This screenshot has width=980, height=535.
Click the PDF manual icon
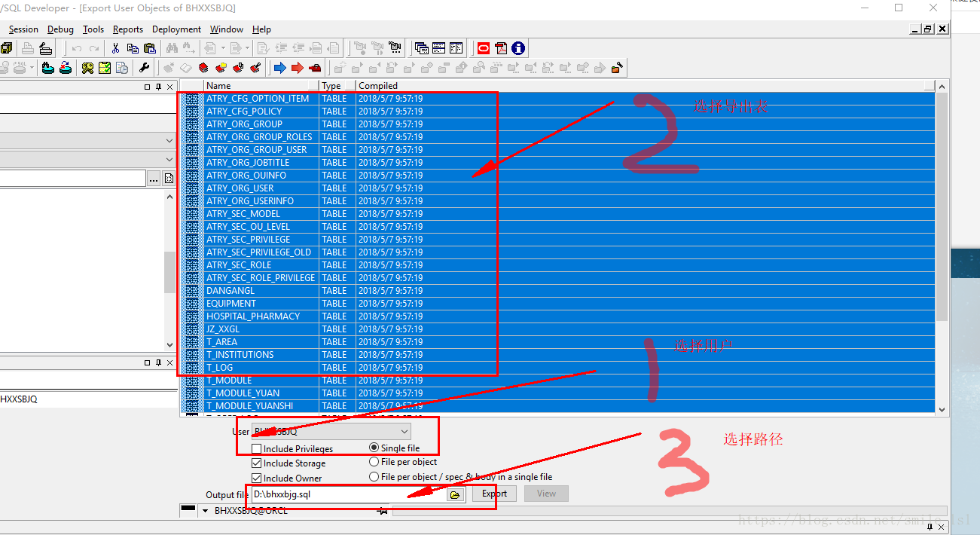coord(501,48)
